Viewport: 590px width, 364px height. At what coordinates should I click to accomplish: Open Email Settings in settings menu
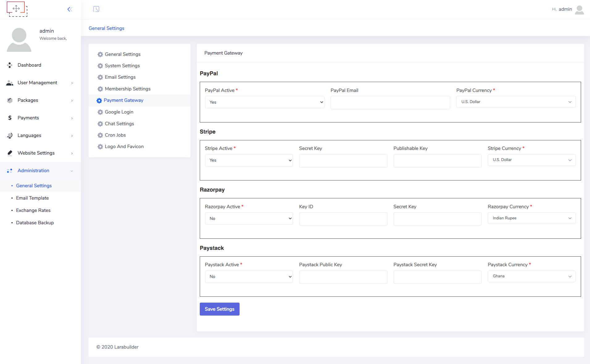coord(120,77)
